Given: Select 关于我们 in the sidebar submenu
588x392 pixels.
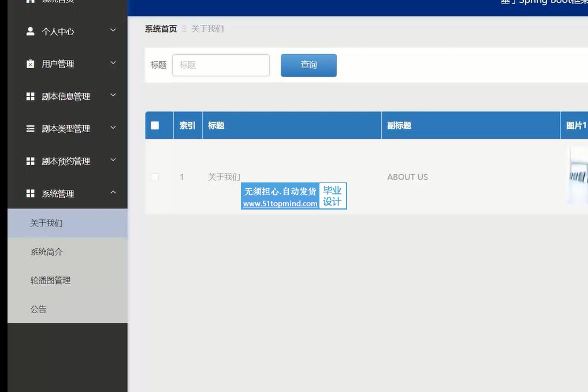Looking at the screenshot, I should [68, 223].
